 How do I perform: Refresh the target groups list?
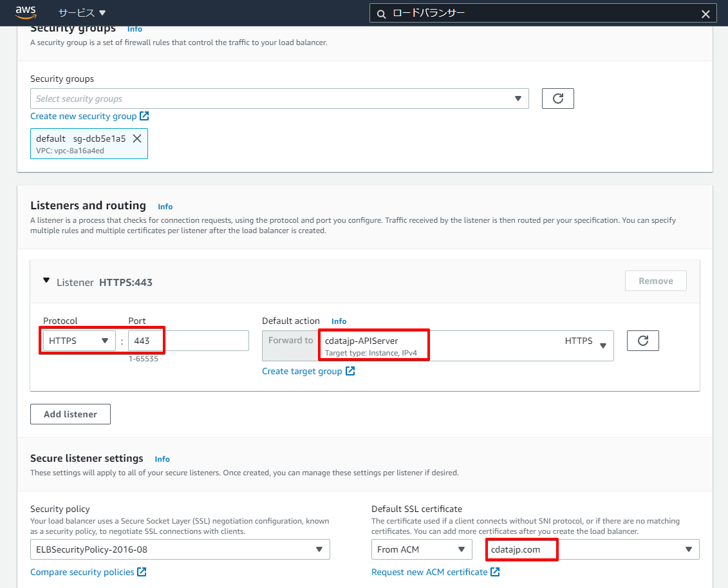click(x=642, y=341)
